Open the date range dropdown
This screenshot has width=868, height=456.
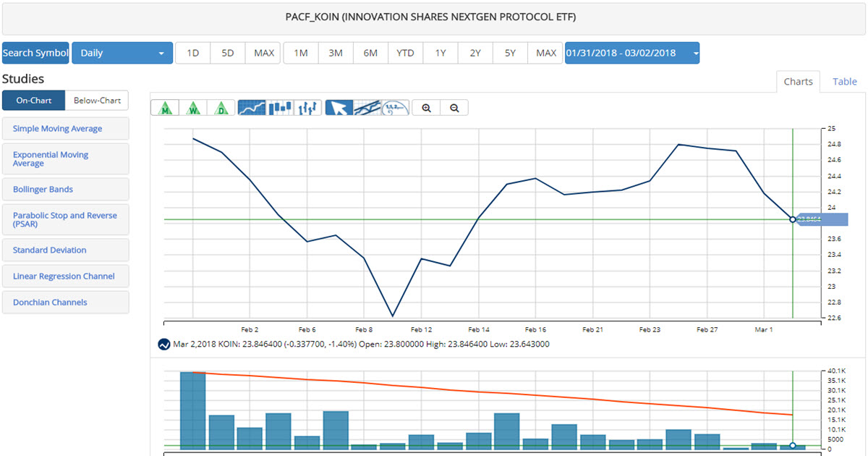click(x=631, y=53)
